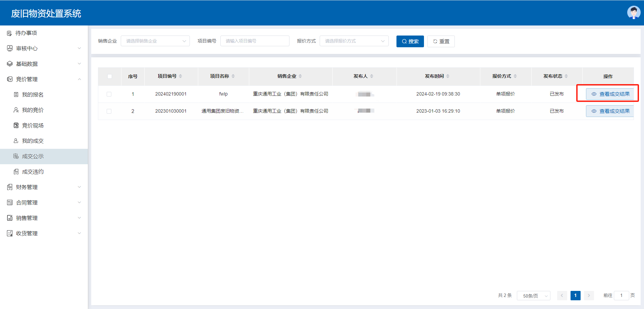Viewport: 644px width, 309px height.
Task: View 查看成交结果 for project 202301030001
Action: (610, 111)
